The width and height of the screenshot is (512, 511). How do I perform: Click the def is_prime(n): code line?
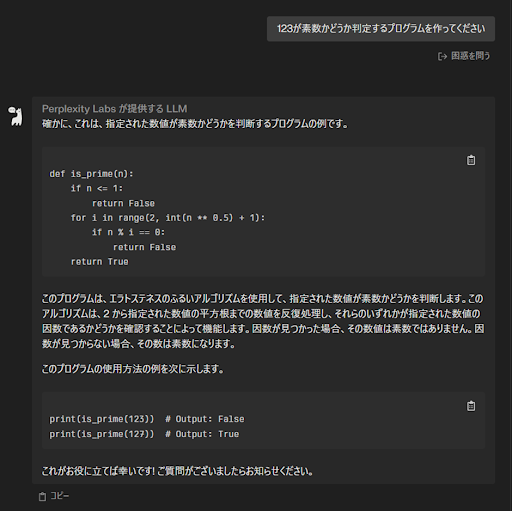click(x=91, y=174)
